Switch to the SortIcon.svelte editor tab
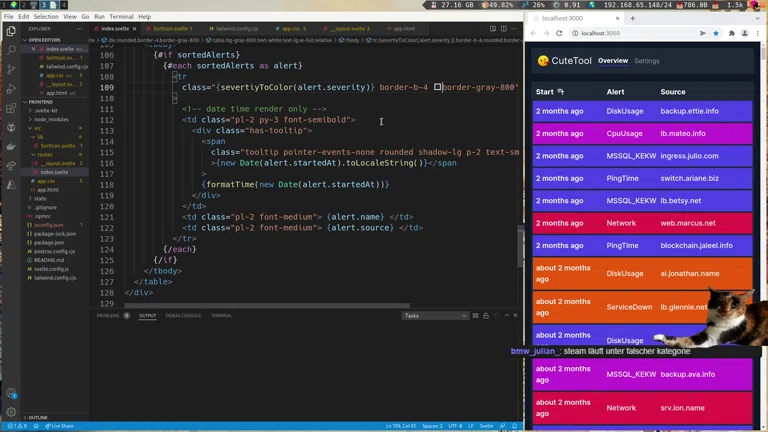The width and height of the screenshot is (768, 432). [x=169, y=29]
